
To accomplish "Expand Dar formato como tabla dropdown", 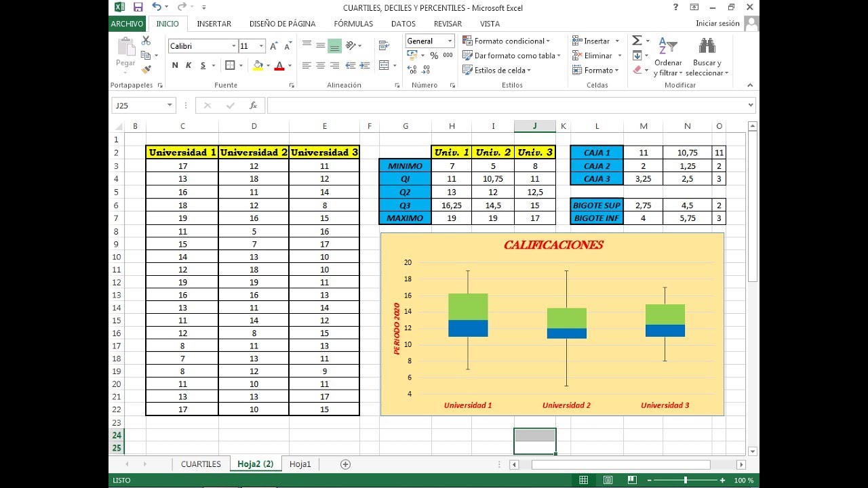I will (559, 56).
